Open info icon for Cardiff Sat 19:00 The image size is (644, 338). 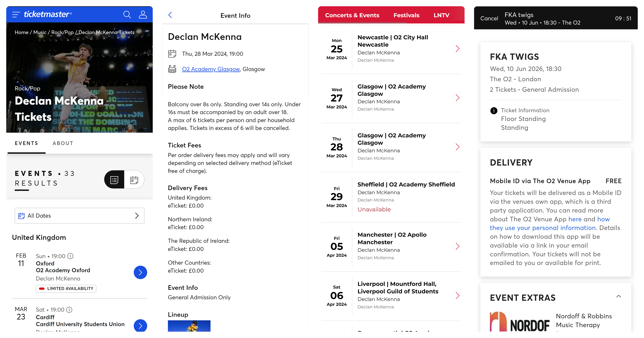click(69, 310)
